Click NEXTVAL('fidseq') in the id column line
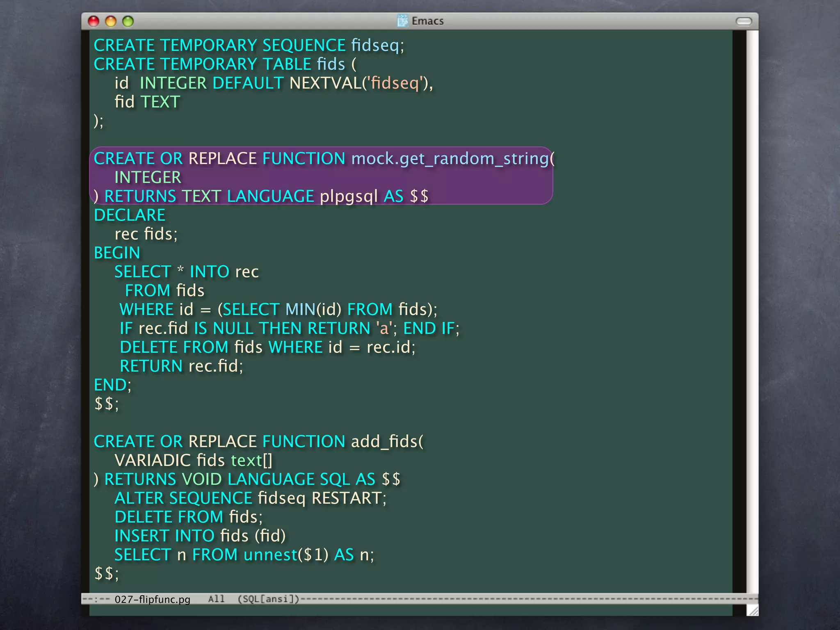This screenshot has height=630, width=840. coord(359,83)
